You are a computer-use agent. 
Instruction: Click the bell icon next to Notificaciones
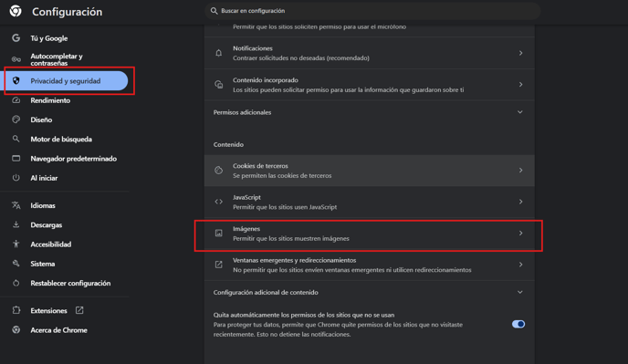click(219, 53)
